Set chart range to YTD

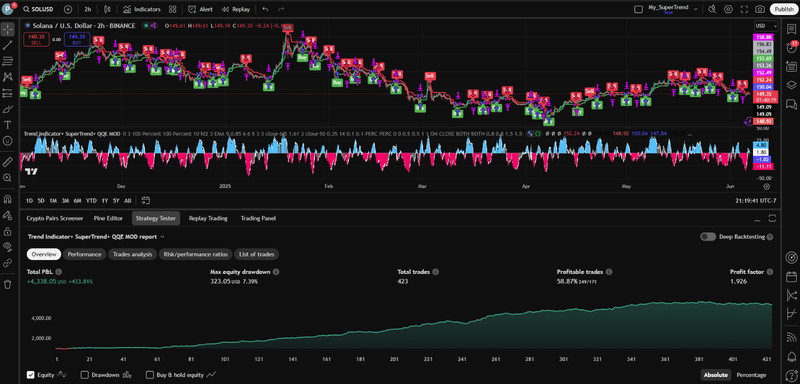coord(91,200)
